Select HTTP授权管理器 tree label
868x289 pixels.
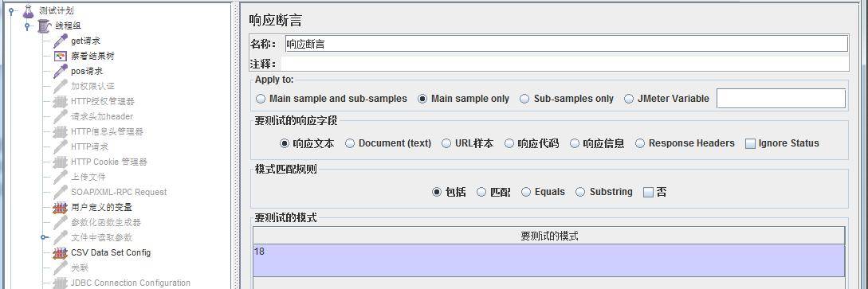click(103, 102)
